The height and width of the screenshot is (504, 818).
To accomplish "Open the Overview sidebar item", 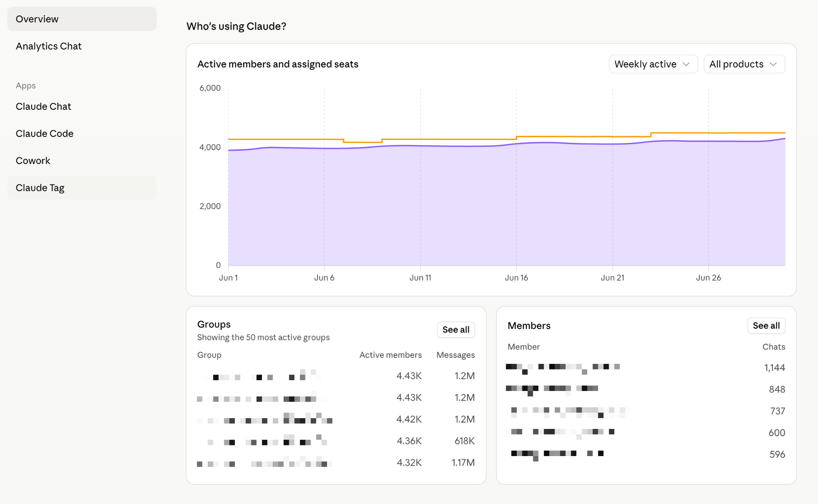I will click(82, 19).
